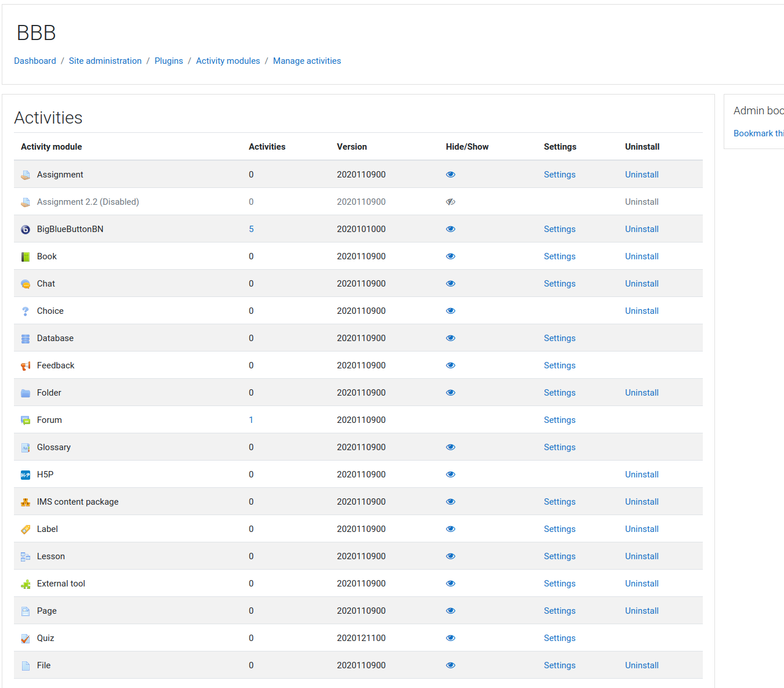This screenshot has width=784, height=688.
Task: Hide the Feedback activity module
Action: [451, 365]
